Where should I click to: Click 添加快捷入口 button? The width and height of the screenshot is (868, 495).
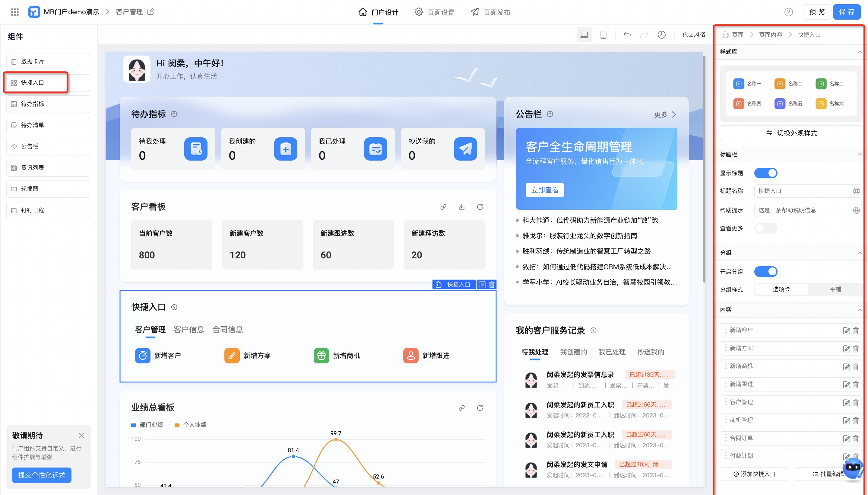tap(754, 474)
